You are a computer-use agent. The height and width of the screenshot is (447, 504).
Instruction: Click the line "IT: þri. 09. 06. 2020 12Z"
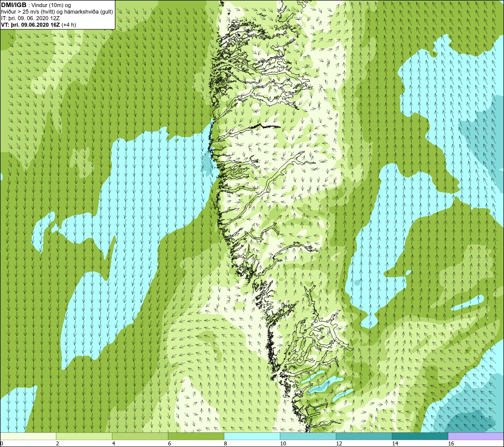point(30,18)
